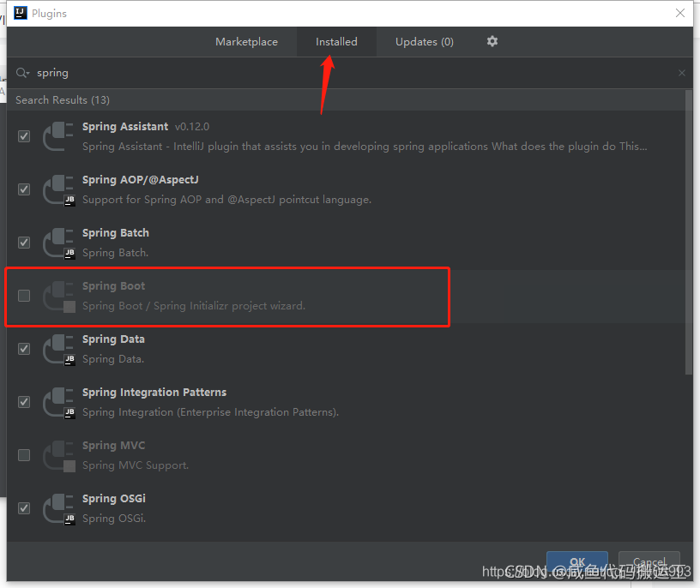Click the Cancel button

pyautogui.click(x=649, y=562)
